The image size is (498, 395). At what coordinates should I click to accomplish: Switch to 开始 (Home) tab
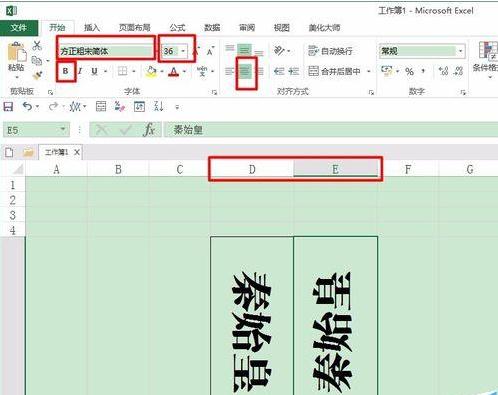pyautogui.click(x=57, y=27)
